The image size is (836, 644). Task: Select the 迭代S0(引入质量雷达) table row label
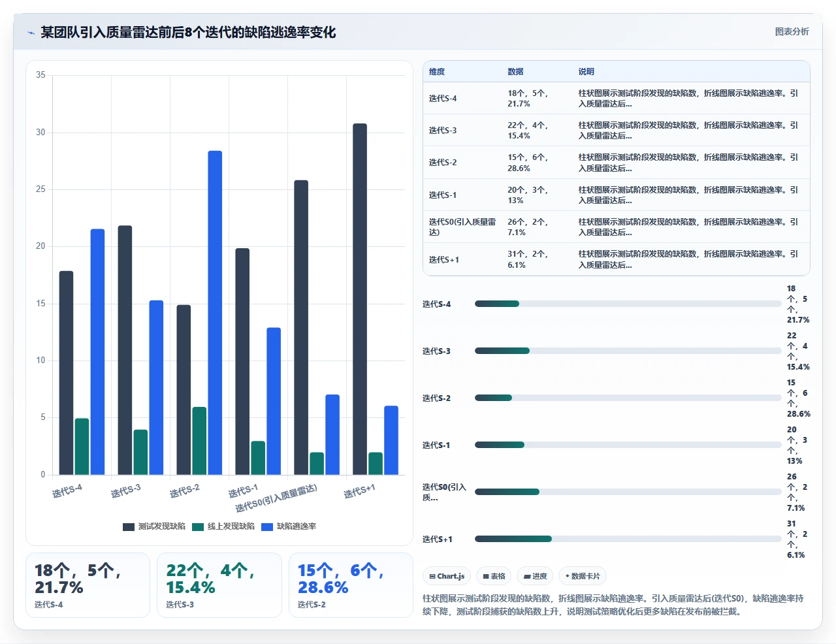point(462,227)
